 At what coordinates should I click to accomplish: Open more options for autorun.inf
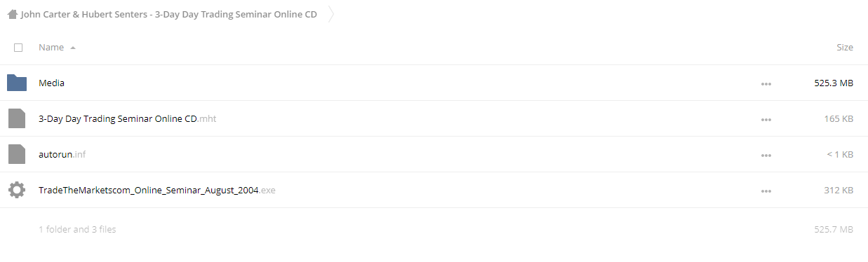click(x=766, y=155)
